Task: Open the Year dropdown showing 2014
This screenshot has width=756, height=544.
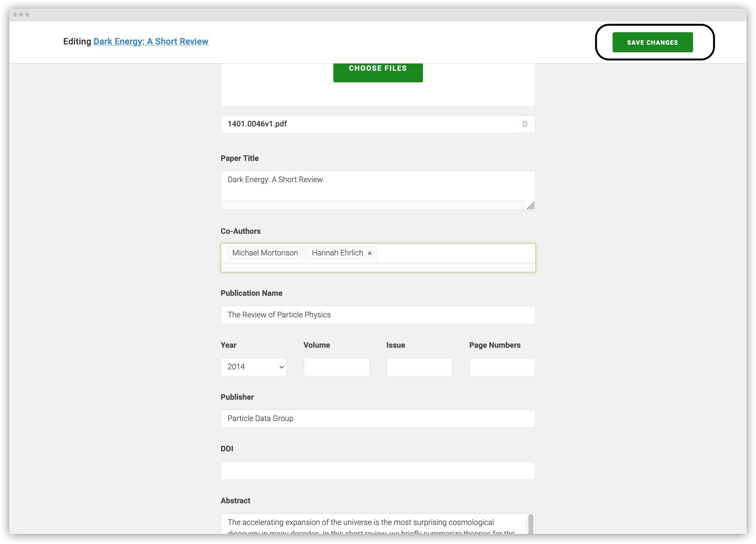Action: (x=254, y=367)
